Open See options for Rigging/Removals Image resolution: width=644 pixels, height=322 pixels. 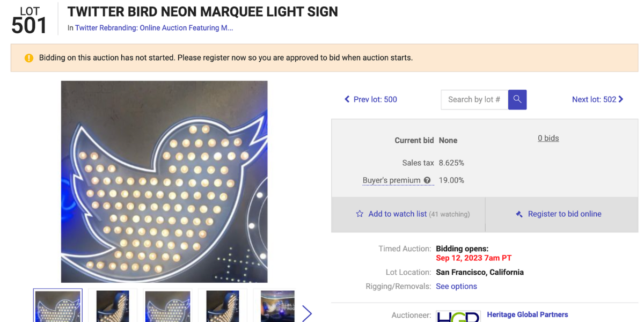click(x=456, y=286)
